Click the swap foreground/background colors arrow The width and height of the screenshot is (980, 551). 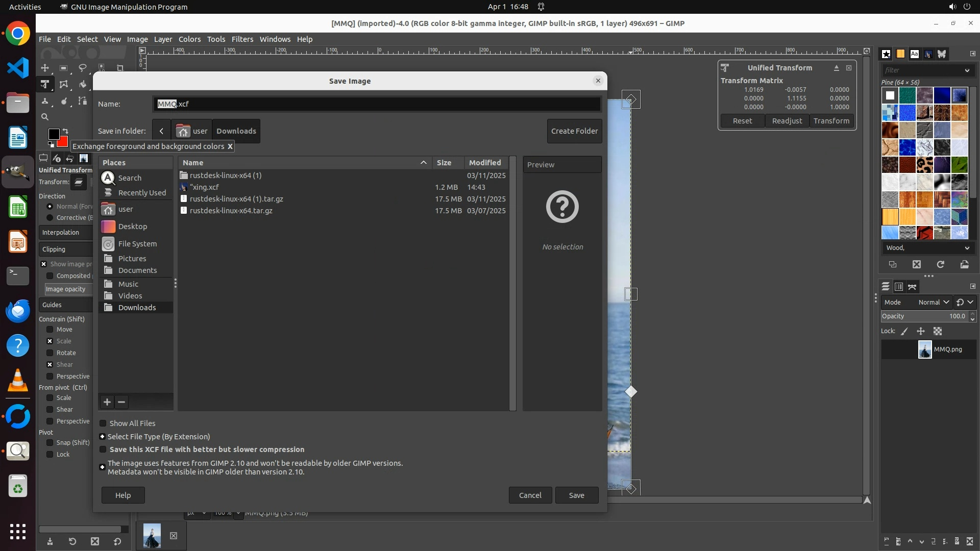[x=65, y=131]
